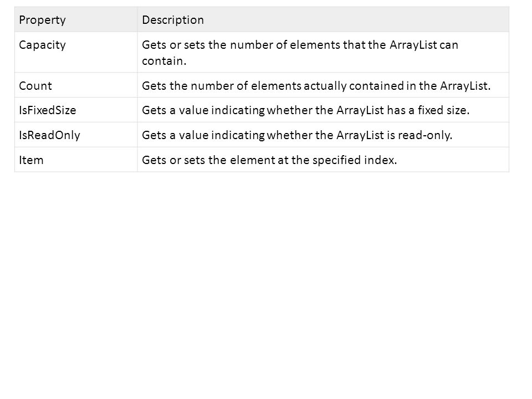Screen dimensions: 532x399
Task: Click "ArrayList." at end of Count row
Action: click(x=465, y=86)
